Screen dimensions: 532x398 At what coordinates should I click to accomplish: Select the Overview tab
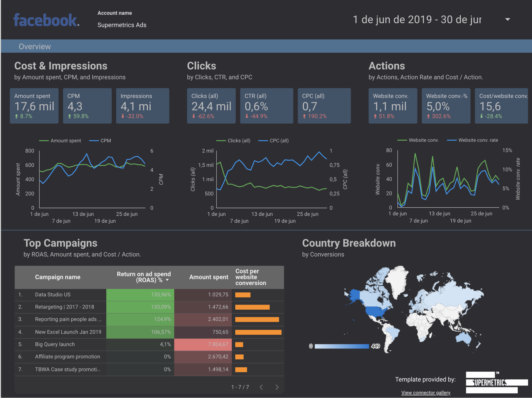click(35, 47)
